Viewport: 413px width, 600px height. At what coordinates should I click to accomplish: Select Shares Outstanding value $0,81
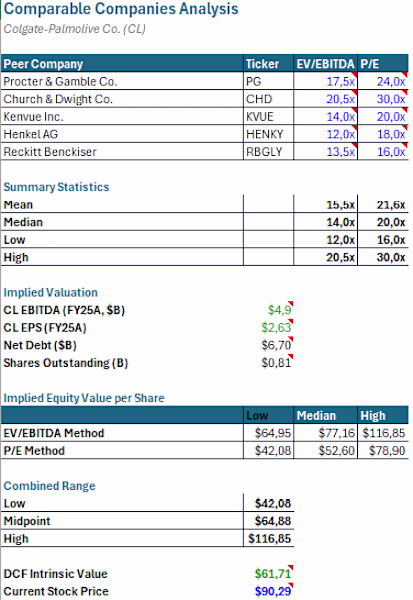pyautogui.click(x=268, y=363)
